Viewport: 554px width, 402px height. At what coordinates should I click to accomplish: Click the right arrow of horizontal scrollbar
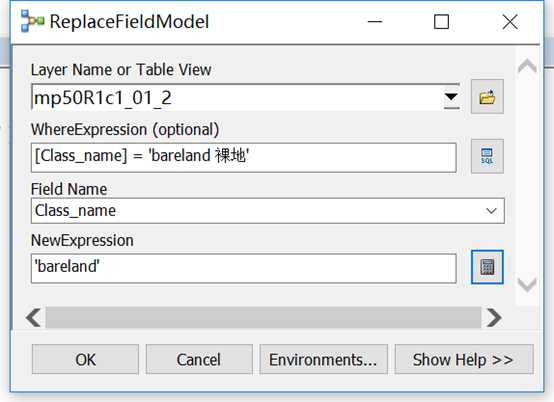tap(494, 317)
